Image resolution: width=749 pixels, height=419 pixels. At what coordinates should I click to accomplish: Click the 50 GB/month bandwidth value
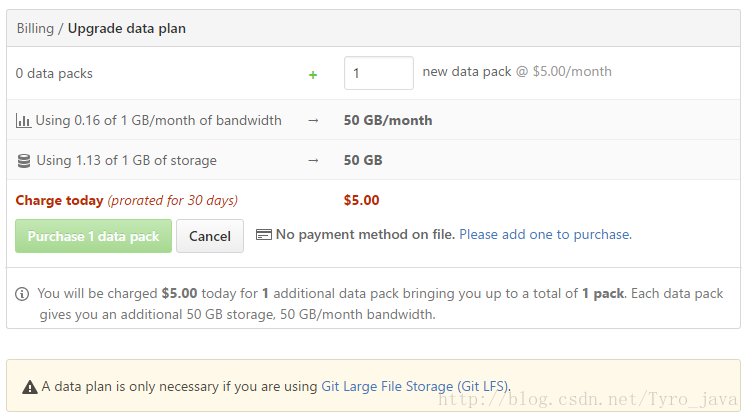388,120
